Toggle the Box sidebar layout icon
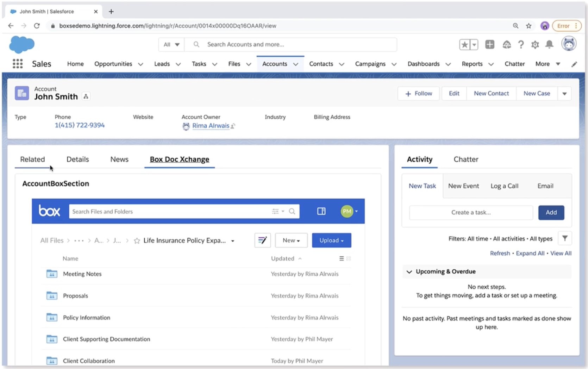The width and height of the screenshot is (588, 369). click(x=321, y=211)
